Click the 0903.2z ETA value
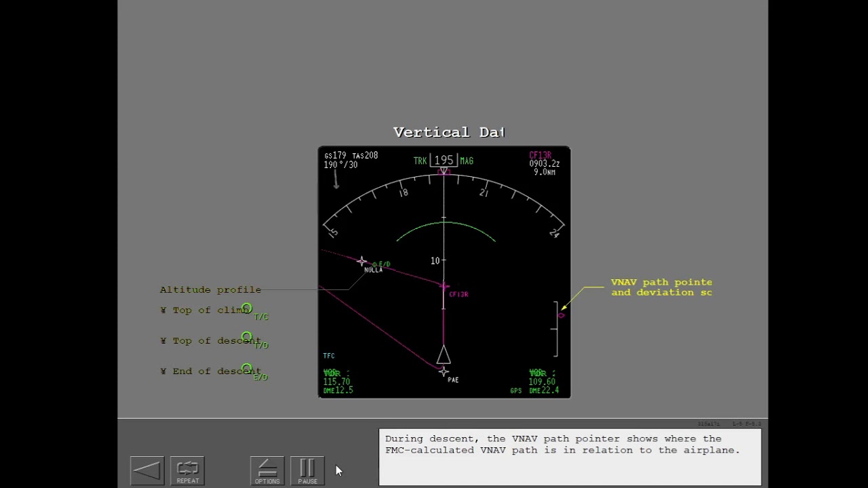The height and width of the screenshot is (488, 868). 545,164
